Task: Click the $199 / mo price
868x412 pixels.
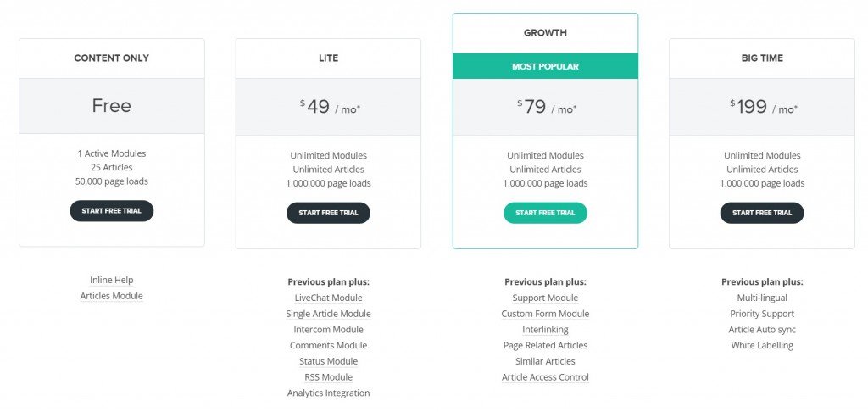Action: pyautogui.click(x=764, y=107)
